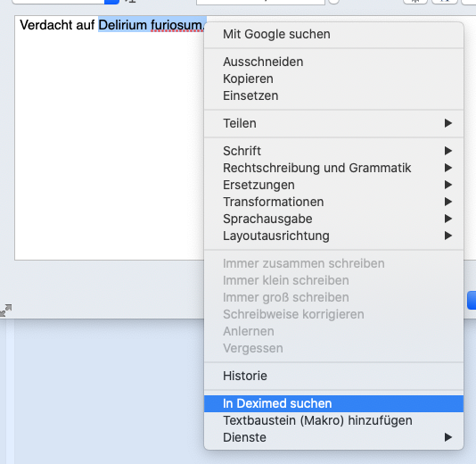Expand the Teilen submenu arrow

(448, 123)
